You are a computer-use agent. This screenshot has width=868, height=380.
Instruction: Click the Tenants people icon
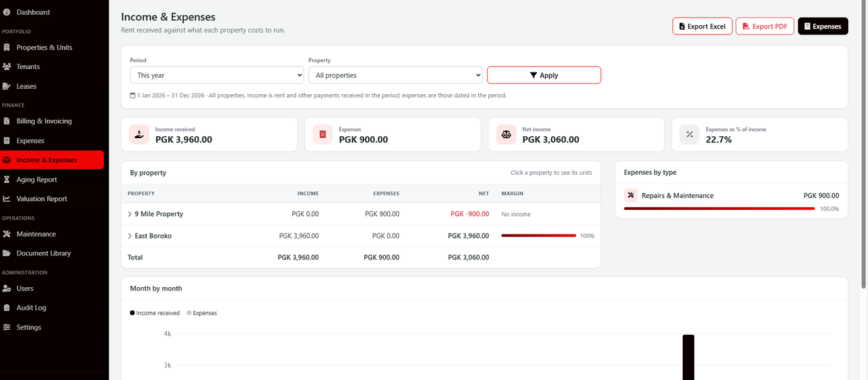tap(7, 66)
